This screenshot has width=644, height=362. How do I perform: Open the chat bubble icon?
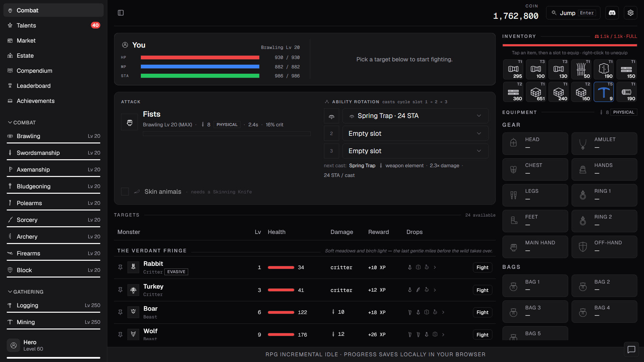click(x=631, y=350)
